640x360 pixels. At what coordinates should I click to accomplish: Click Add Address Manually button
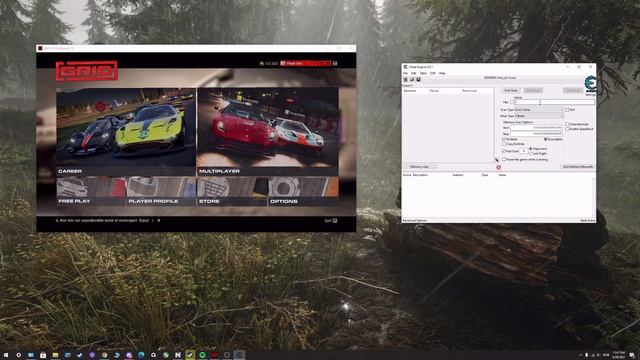577,167
